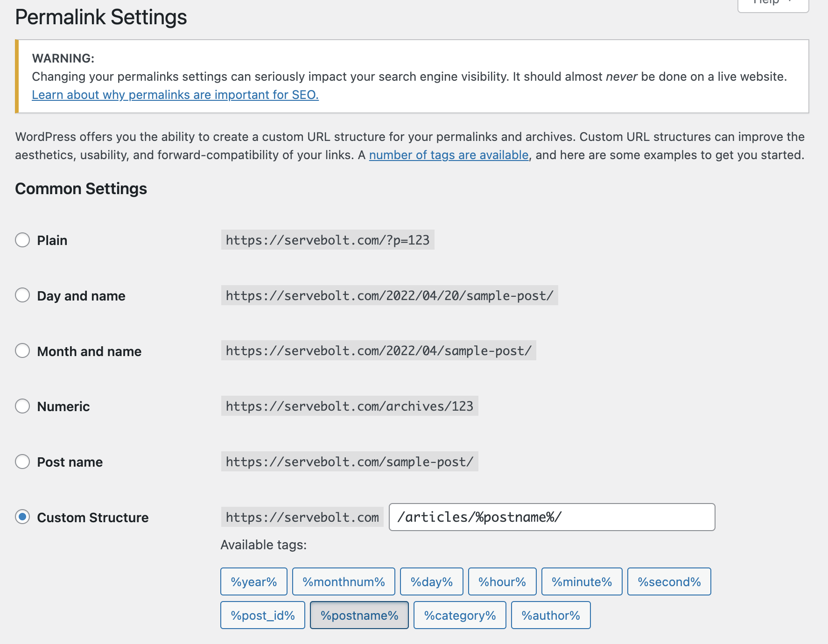Expand the Help dropdown tab

(772, 3)
